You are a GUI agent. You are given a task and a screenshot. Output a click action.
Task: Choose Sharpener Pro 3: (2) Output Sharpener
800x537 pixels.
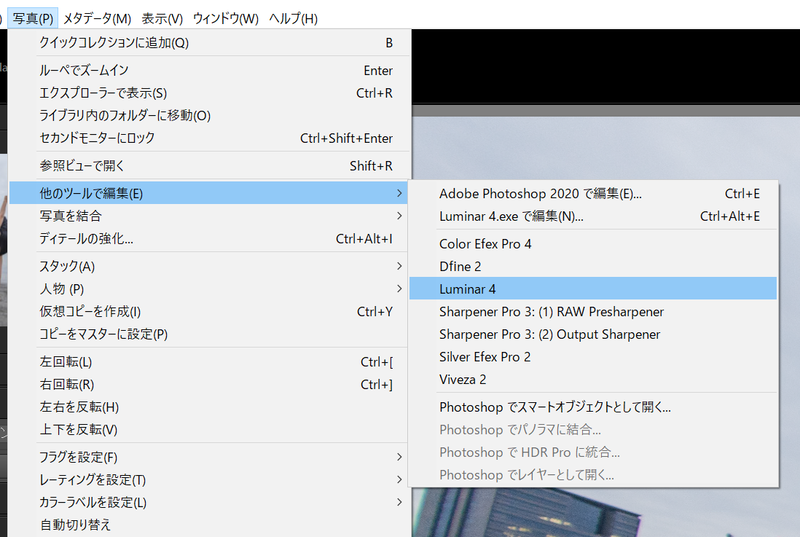pos(593,334)
